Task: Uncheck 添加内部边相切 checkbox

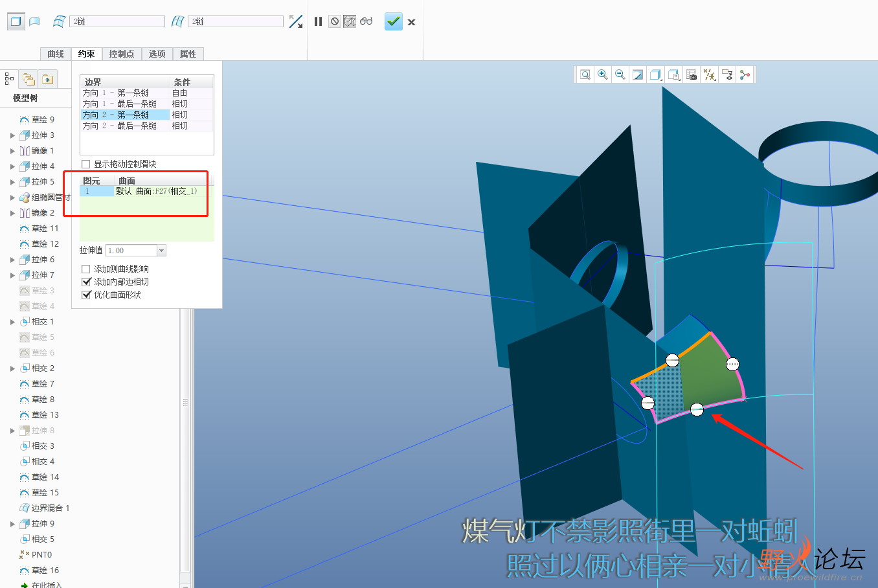Action: point(86,282)
